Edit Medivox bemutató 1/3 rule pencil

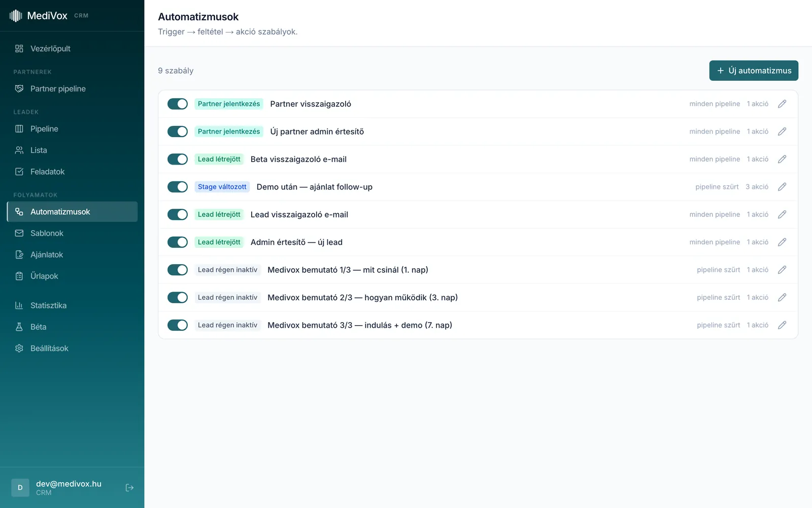(x=782, y=270)
